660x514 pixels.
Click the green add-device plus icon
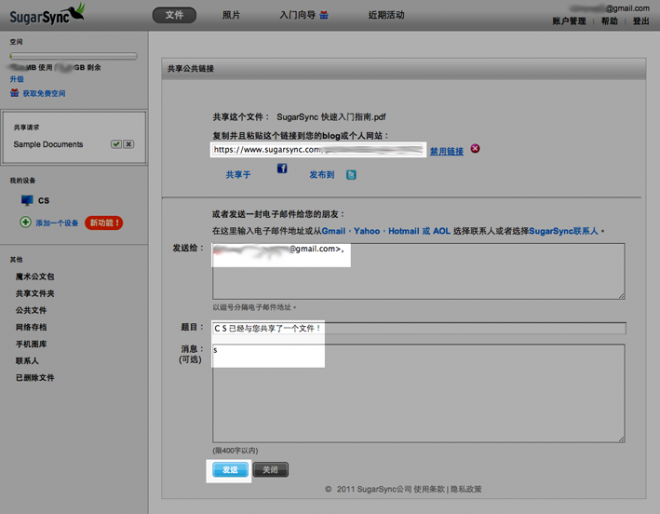point(26,223)
